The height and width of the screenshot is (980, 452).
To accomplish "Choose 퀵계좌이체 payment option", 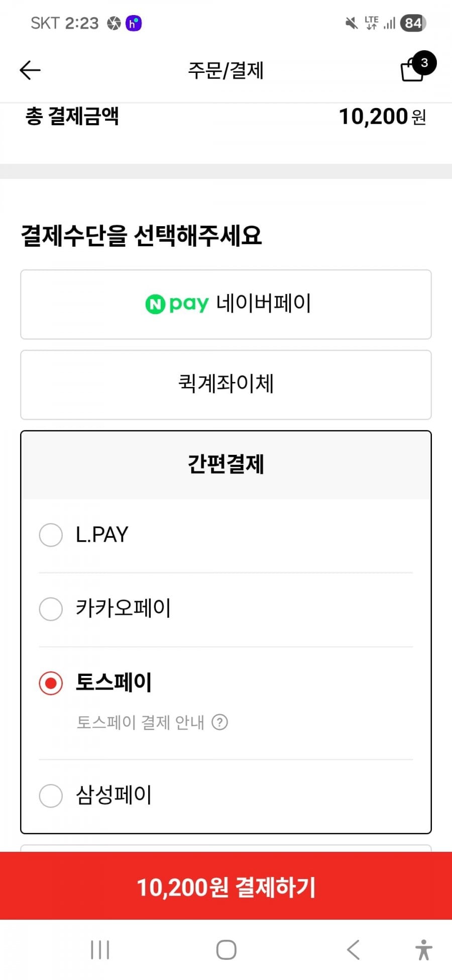I will click(x=226, y=385).
